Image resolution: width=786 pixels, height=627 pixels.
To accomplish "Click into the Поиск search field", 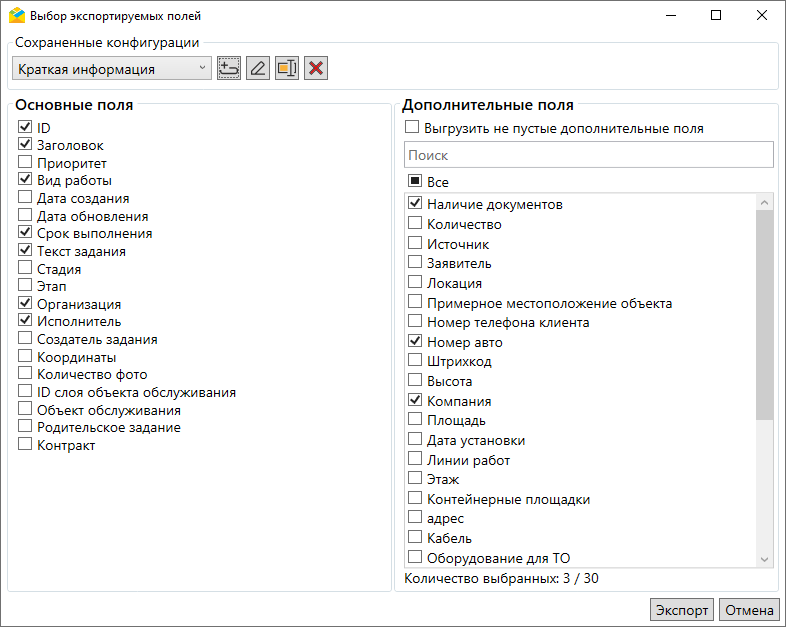I will [588, 155].
